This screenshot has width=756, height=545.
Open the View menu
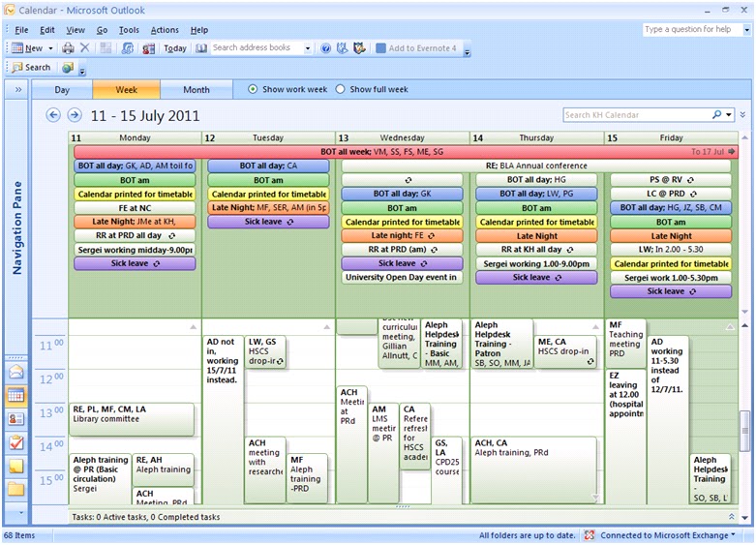coord(76,30)
